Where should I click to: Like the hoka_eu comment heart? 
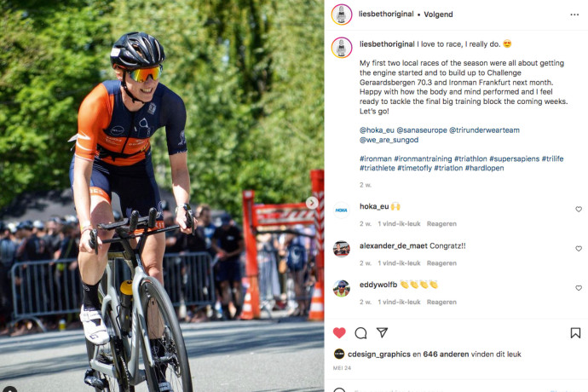coord(579,210)
